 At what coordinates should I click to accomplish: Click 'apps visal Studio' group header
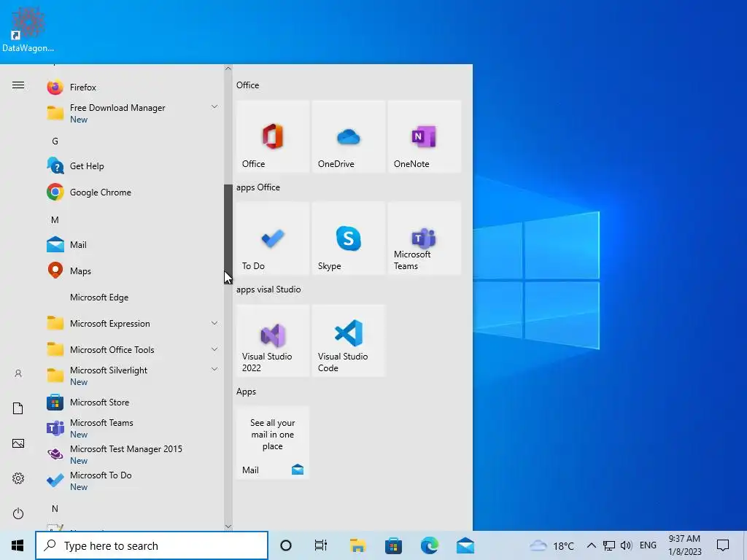268,289
